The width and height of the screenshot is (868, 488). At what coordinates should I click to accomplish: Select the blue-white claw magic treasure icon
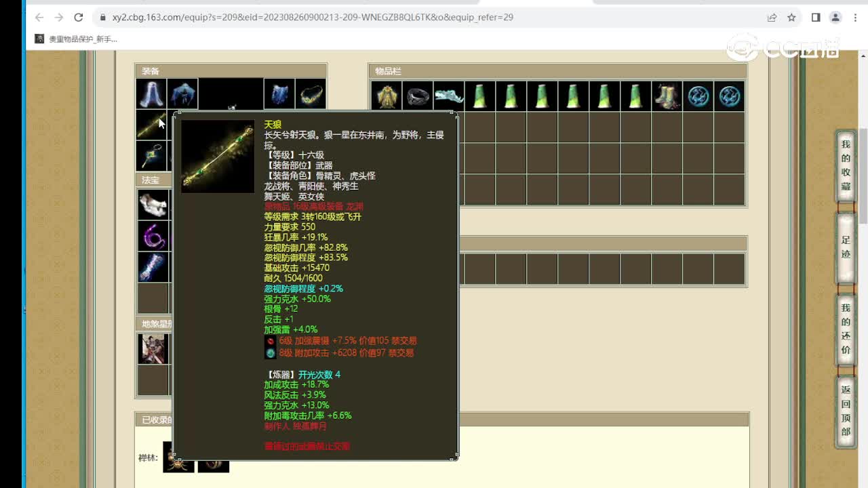153,267
